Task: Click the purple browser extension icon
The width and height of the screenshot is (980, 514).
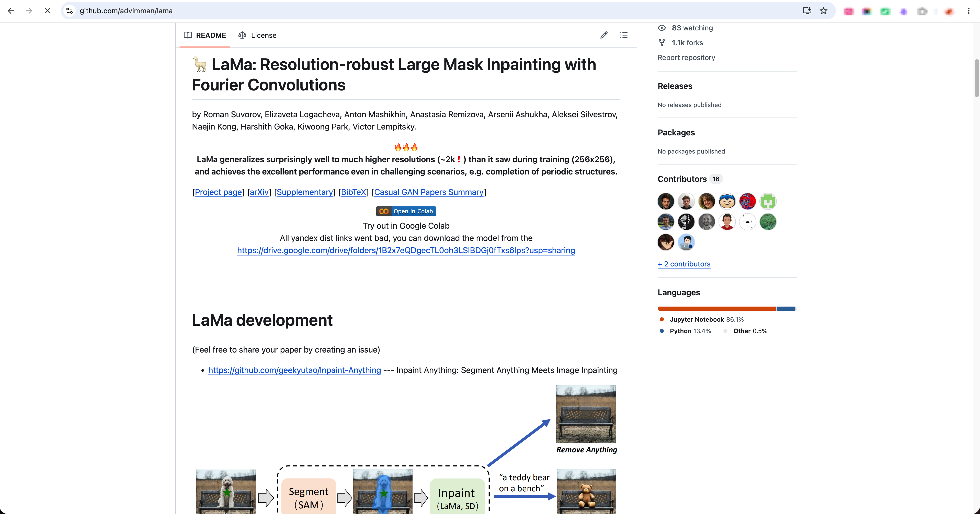Action: point(904,11)
